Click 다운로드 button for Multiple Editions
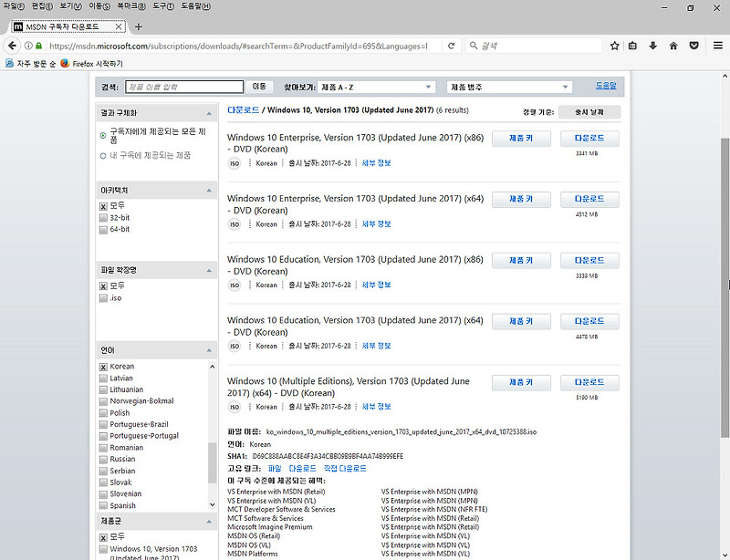Screen dimensions: 730x560 click(589, 383)
